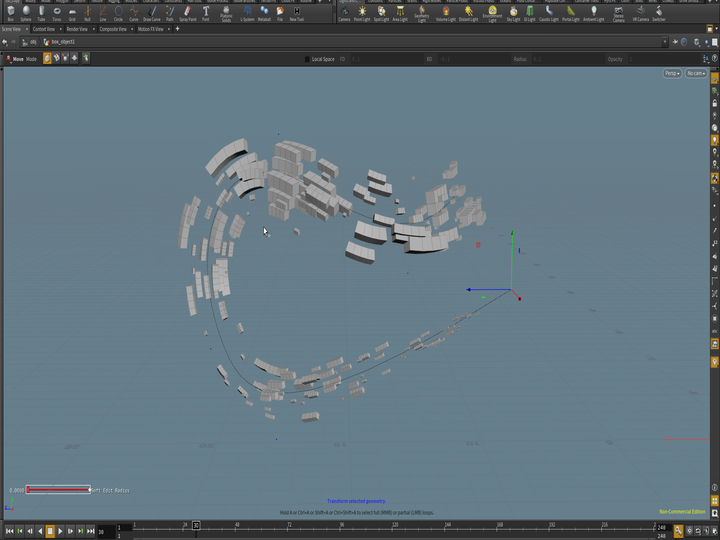This screenshot has height=540, width=720.
Task: Choose the Draw Curve tool
Action: [x=152, y=12]
